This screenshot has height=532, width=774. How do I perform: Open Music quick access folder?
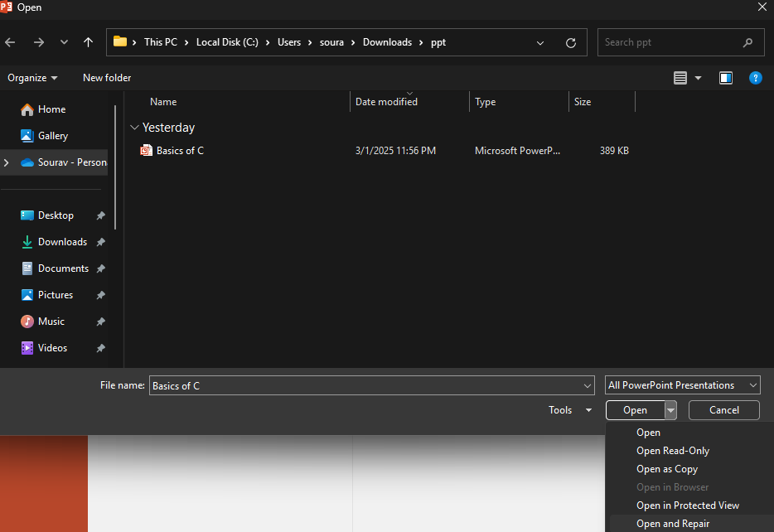(x=51, y=322)
